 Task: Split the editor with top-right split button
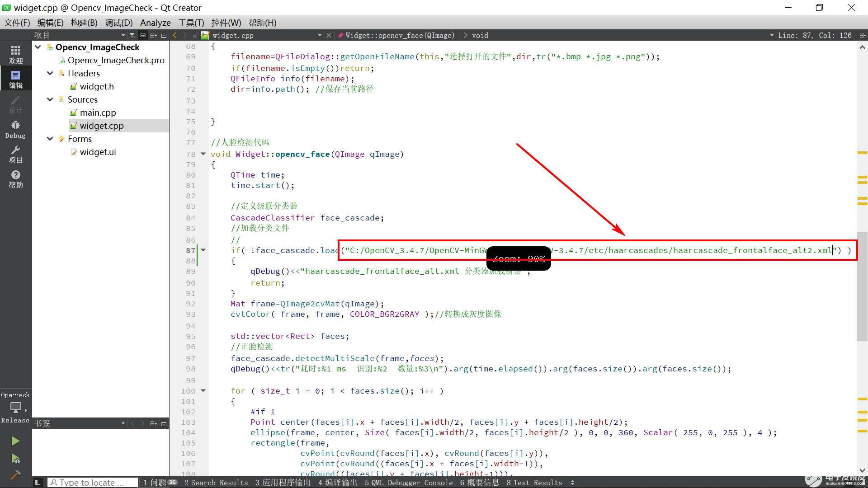pyautogui.click(x=863, y=35)
